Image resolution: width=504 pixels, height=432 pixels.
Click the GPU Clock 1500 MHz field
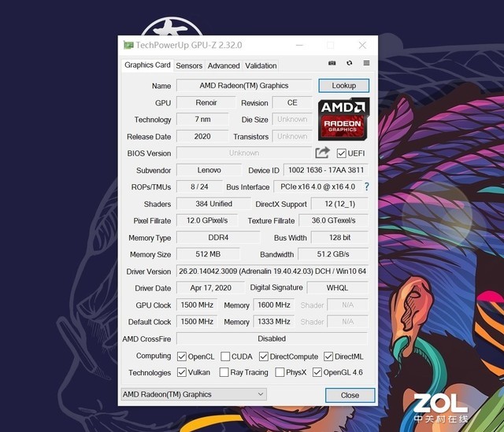(197, 305)
